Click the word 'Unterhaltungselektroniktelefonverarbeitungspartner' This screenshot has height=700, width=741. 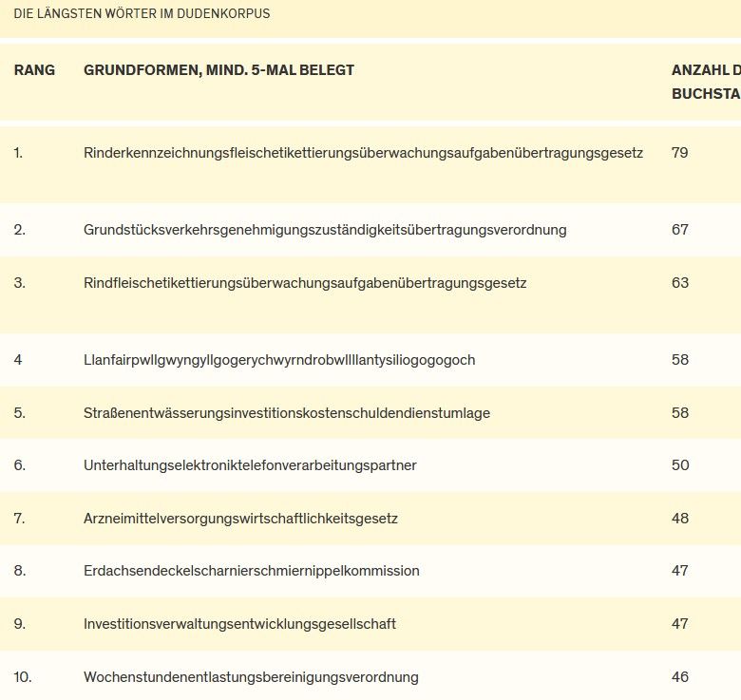(x=250, y=465)
